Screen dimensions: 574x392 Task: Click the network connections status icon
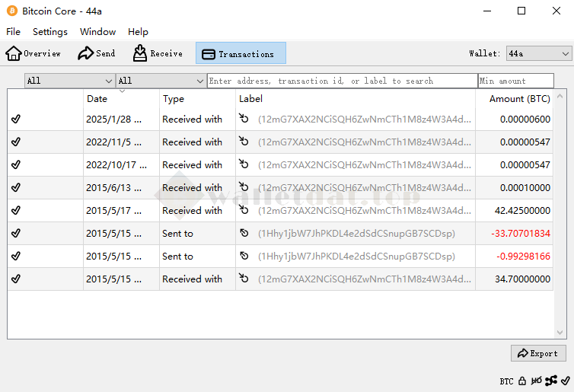[551, 381]
